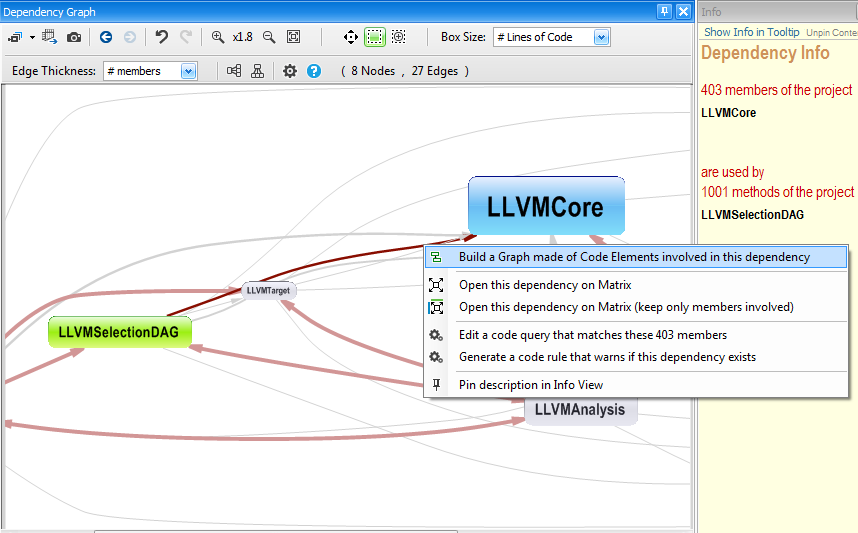The image size is (858, 533).
Task: Zoom in with the magnifier plus icon
Action: [x=218, y=37]
